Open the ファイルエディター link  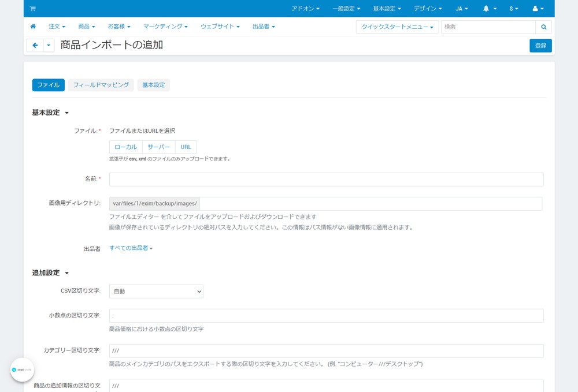[134, 217]
